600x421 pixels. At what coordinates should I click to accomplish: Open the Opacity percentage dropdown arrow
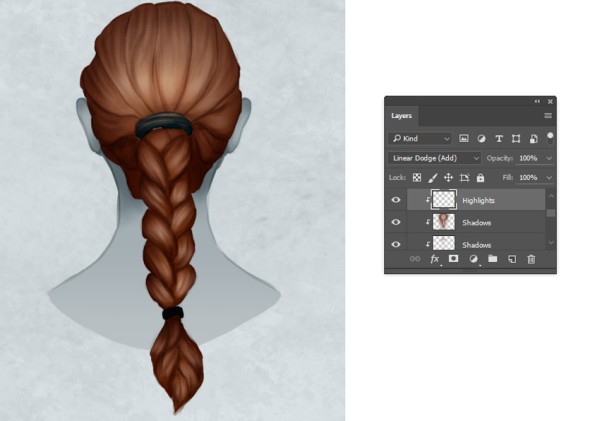point(549,158)
